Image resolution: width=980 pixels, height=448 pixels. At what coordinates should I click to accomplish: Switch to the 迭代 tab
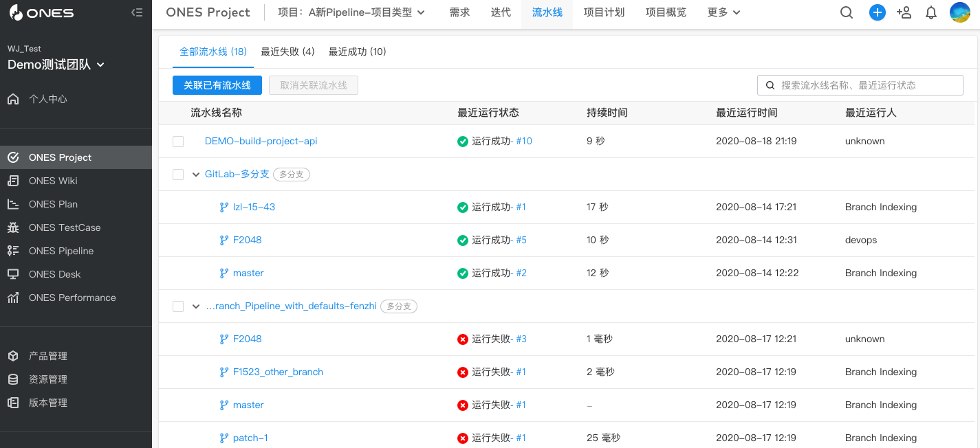[x=501, y=12]
